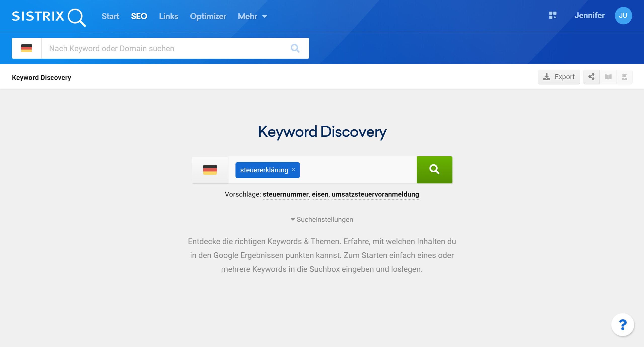The width and height of the screenshot is (644, 347).
Task: Open country flag selector in Keyword Discovery box
Action: click(210, 170)
